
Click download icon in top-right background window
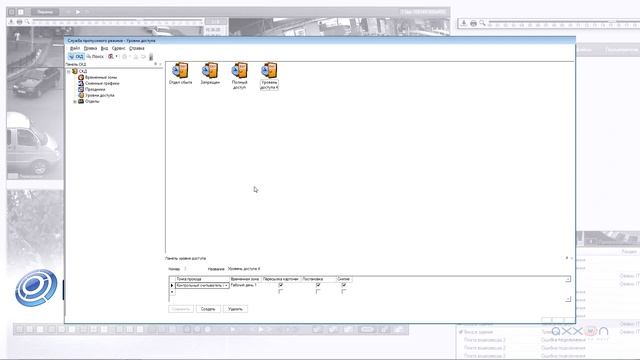click(464, 23)
